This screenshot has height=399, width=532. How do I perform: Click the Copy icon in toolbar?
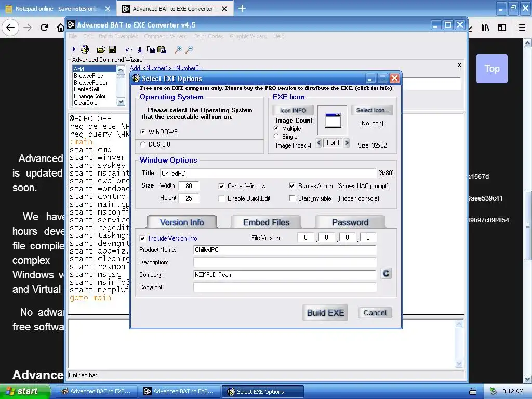click(x=151, y=49)
